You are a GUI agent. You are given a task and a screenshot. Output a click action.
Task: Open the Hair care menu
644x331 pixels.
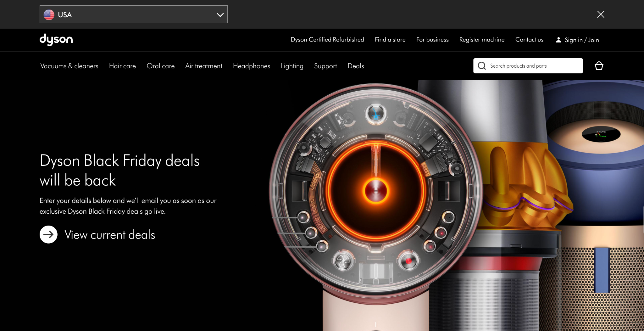tap(122, 66)
